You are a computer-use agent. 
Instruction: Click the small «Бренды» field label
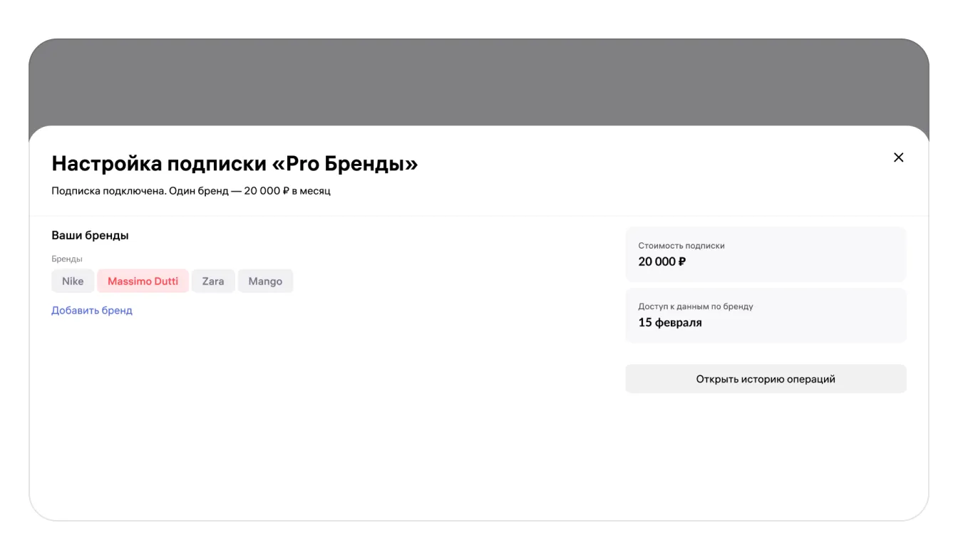[67, 259]
